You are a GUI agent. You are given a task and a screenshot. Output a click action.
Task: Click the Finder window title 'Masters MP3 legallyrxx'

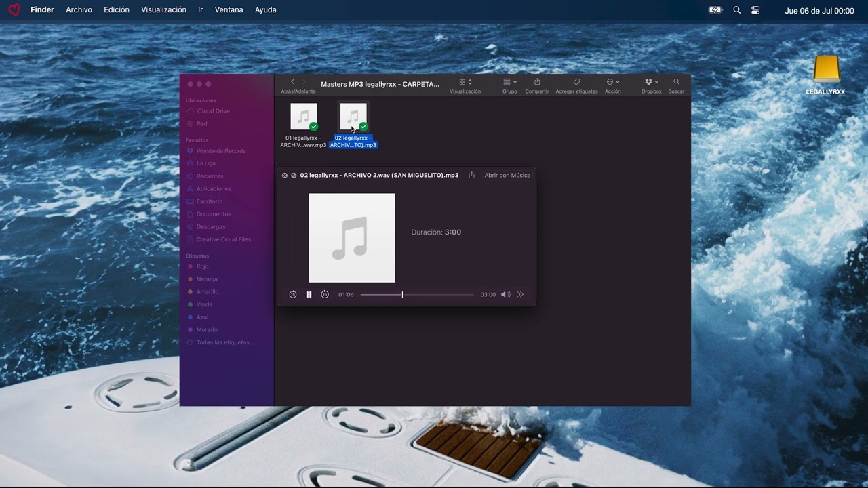point(380,84)
